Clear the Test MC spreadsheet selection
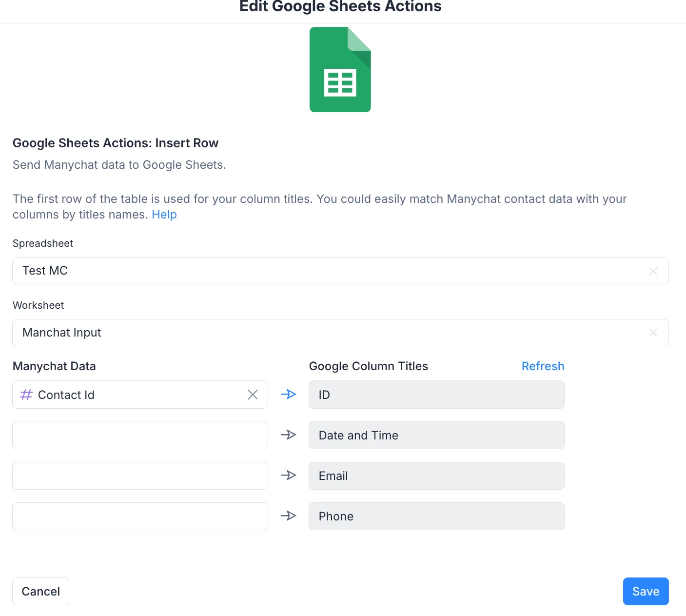The height and width of the screenshot is (616, 686). [x=653, y=271]
